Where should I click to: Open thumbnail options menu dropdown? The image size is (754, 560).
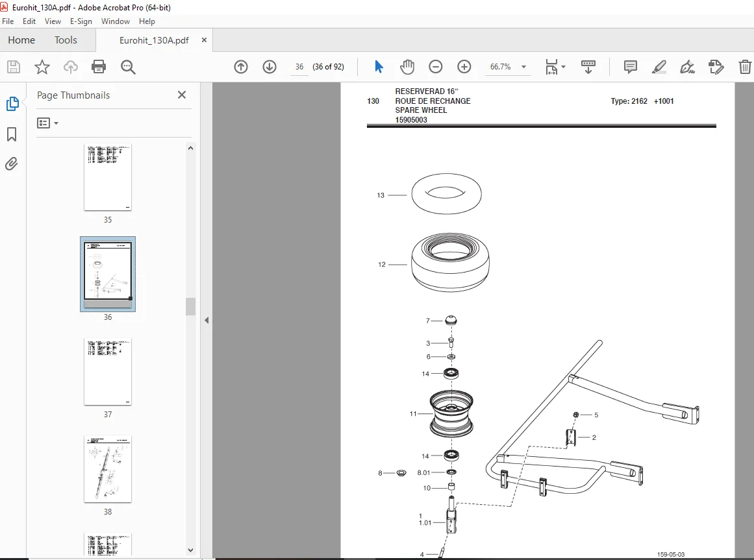(47, 123)
